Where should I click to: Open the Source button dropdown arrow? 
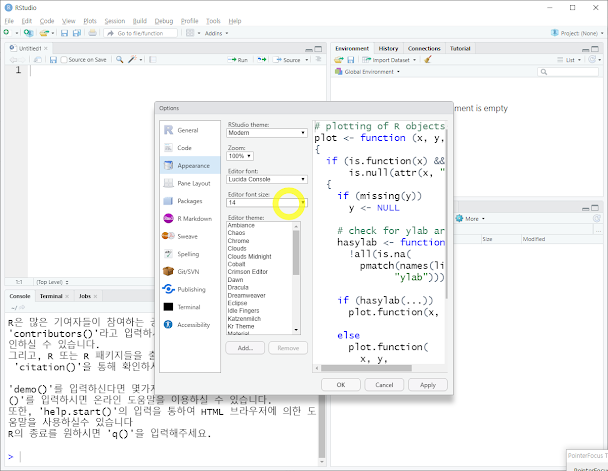[x=307, y=60]
